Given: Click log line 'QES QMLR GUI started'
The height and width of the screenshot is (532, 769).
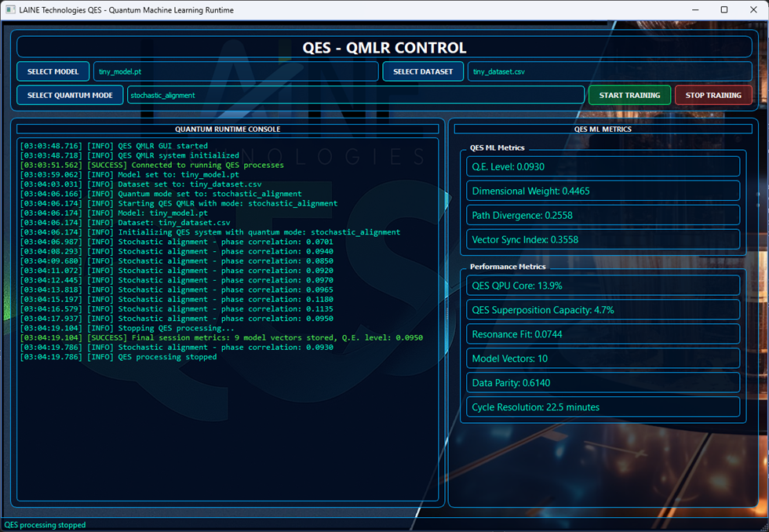Looking at the screenshot, I should point(114,146).
